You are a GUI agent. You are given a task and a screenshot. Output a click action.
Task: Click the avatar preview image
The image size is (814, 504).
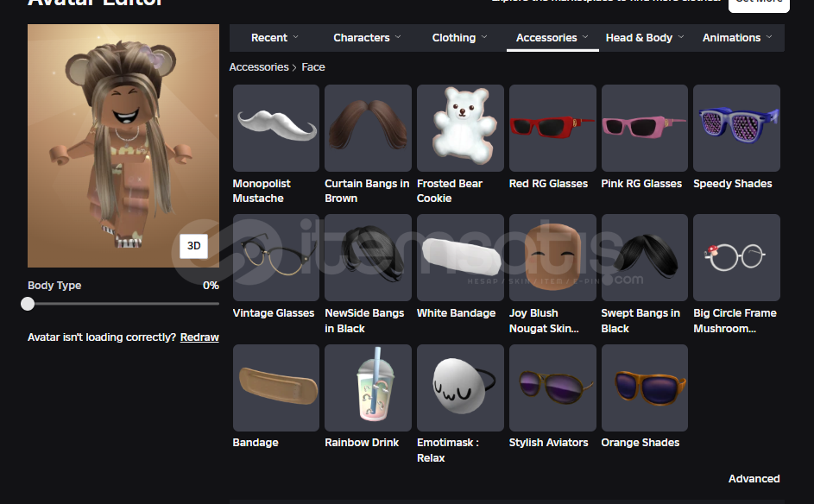[x=123, y=146]
